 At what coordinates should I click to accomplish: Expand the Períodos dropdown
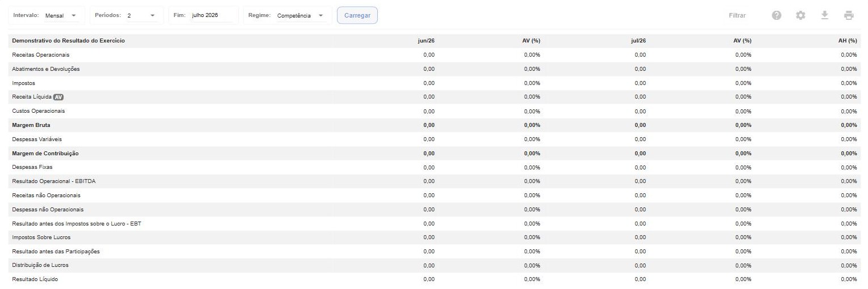click(x=127, y=15)
